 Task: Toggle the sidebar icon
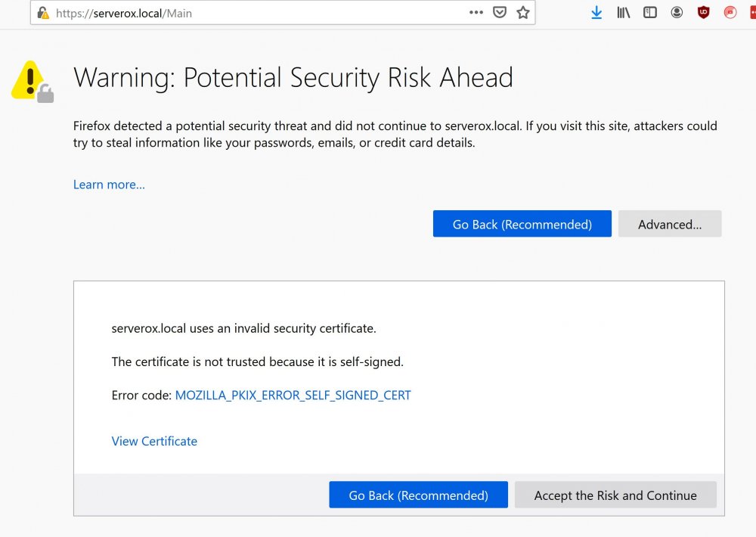[x=650, y=13]
